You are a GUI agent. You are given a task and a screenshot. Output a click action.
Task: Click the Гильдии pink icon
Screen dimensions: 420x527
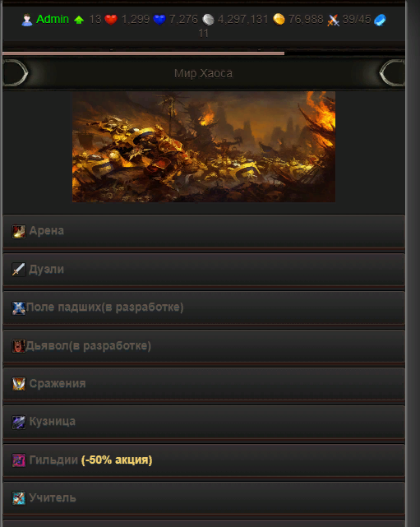[x=19, y=460]
